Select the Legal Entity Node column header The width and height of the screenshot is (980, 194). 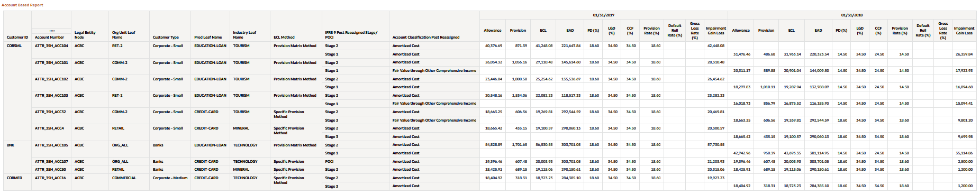(x=85, y=35)
